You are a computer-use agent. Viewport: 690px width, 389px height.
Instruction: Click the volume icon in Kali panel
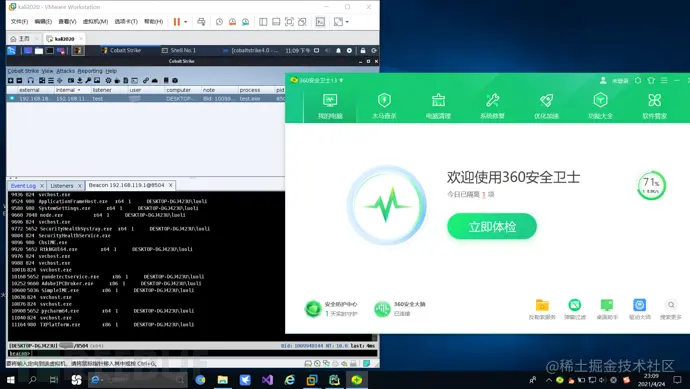tap(327, 51)
